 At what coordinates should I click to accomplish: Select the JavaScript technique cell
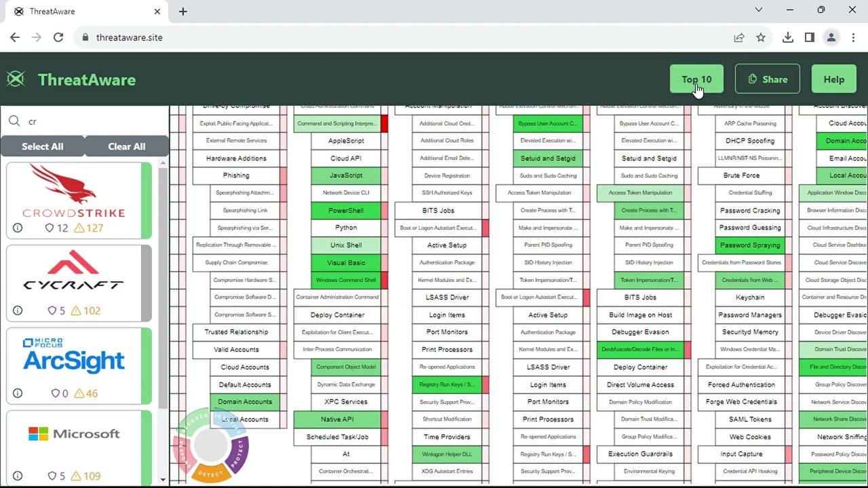tap(346, 176)
